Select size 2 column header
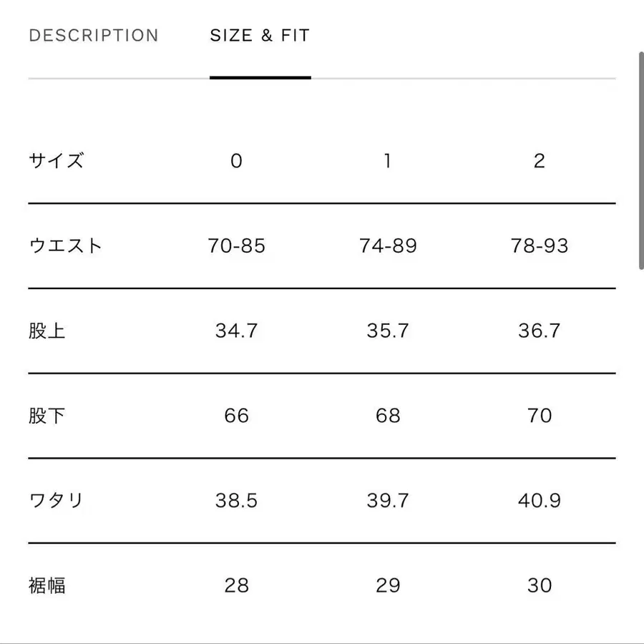Screen dimensions: 644x644 pyautogui.click(x=540, y=161)
